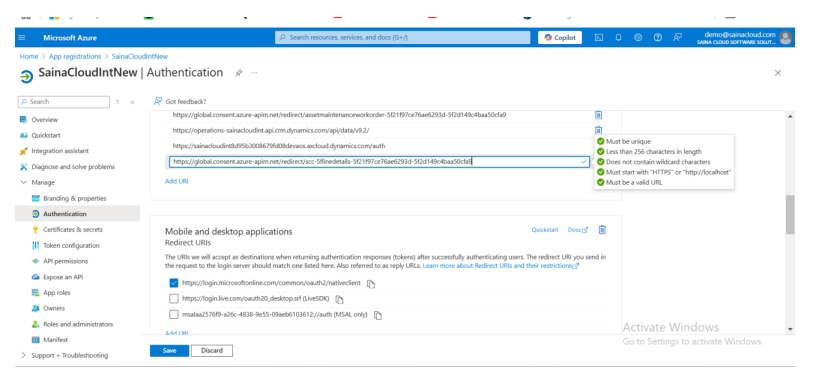This screenshot has width=828, height=385.
Task: Open Overview in the sidebar
Action: tap(44, 120)
